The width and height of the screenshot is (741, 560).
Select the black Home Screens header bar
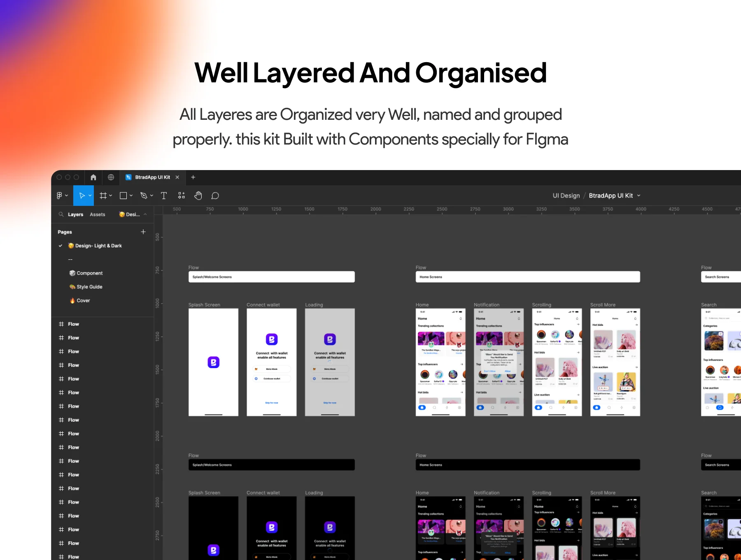tap(528, 465)
